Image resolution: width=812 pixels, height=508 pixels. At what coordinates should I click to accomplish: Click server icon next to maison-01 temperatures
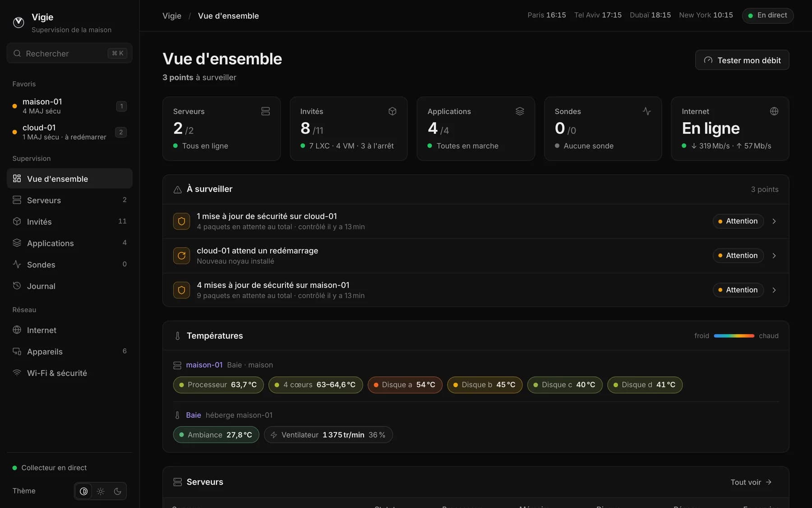(x=177, y=365)
